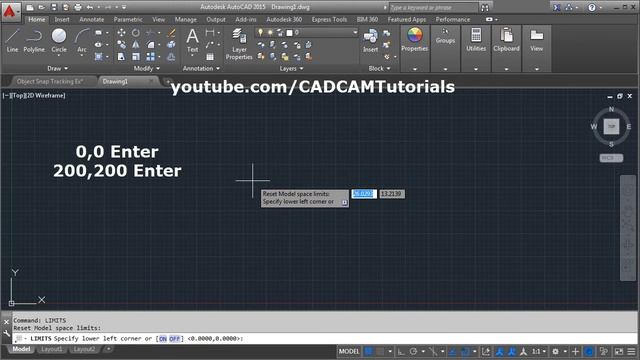Select the Polyline tool
The image size is (640, 360).
tap(34, 41)
